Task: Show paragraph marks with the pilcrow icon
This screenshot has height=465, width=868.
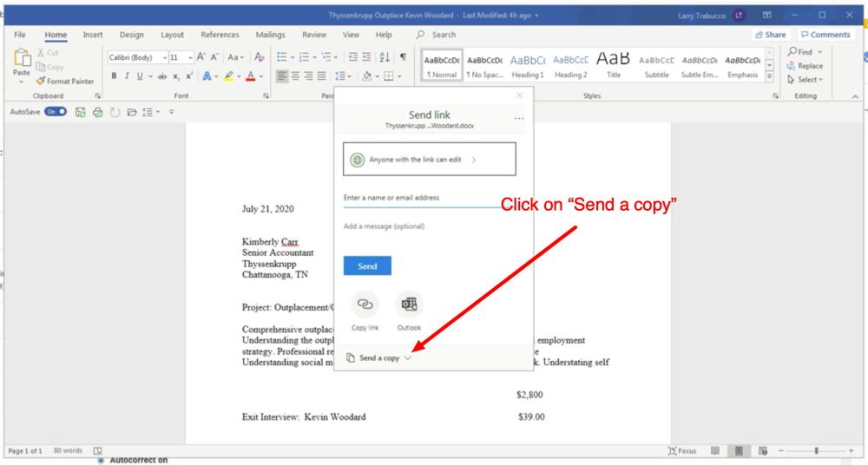Action: (403, 57)
